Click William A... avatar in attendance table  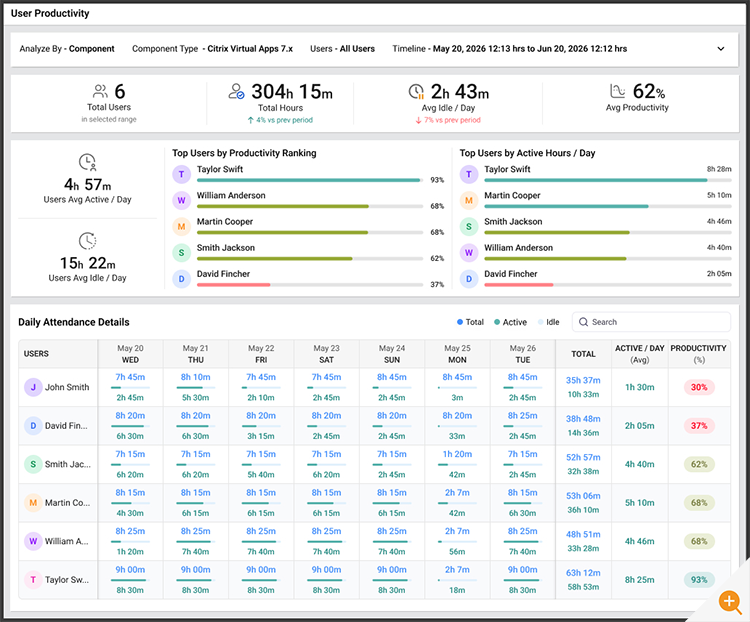(x=33, y=541)
